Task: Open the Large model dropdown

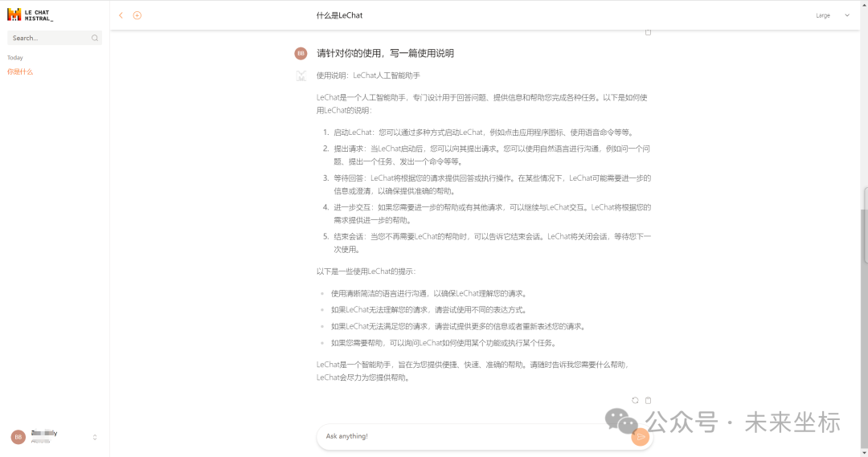Action: coord(833,15)
